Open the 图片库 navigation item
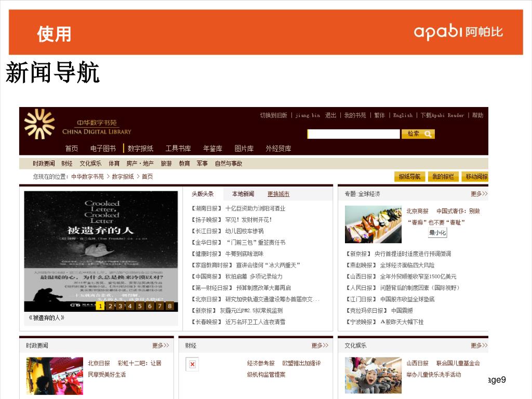Image resolution: width=532 pixels, height=399 pixels. pos(244,149)
